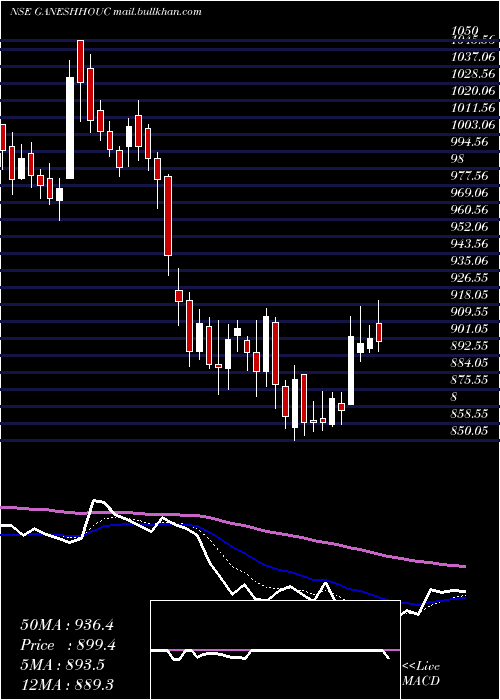Click the NSE GANESHHOUC mail.bullkhan.com title text
This screenshot has height=700, width=500.
[x=105, y=12]
